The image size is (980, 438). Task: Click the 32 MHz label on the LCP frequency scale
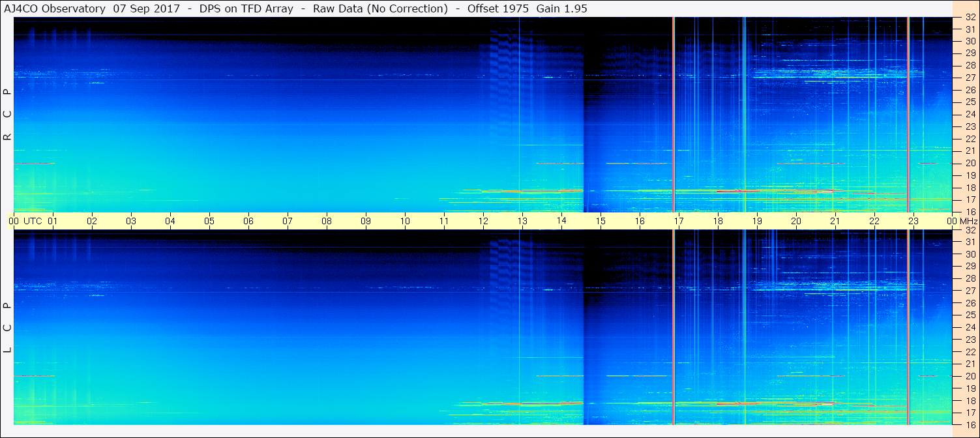970,230
